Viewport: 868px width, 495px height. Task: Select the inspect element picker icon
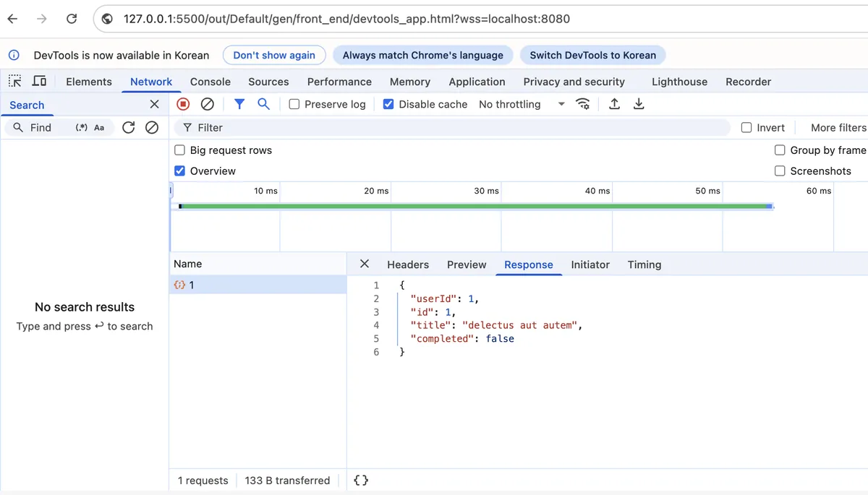(15, 81)
